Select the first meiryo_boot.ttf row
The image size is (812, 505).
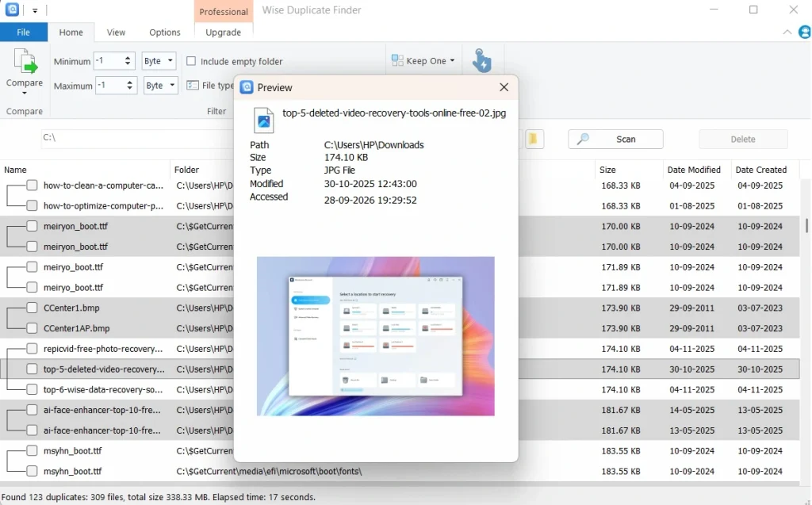[400, 266]
